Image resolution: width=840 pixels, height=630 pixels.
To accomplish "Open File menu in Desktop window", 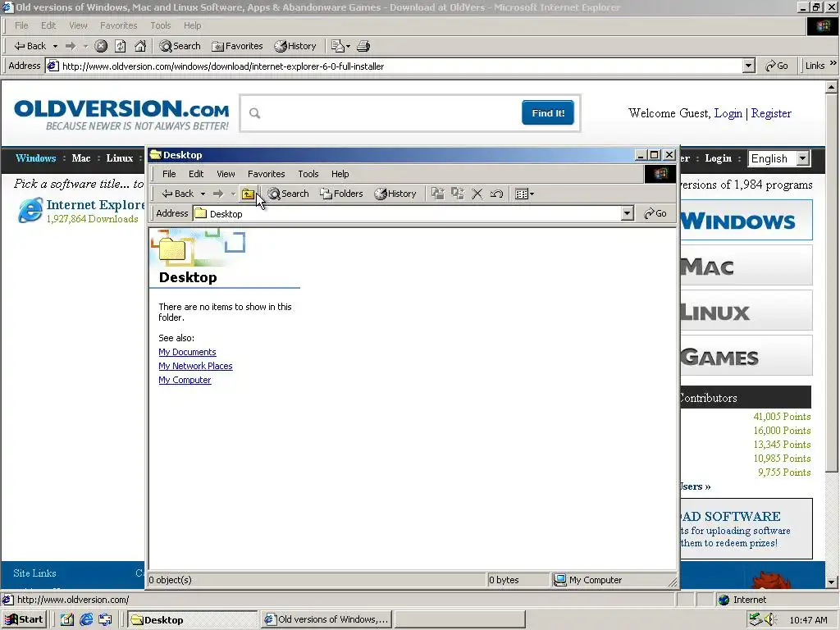I will (x=169, y=174).
